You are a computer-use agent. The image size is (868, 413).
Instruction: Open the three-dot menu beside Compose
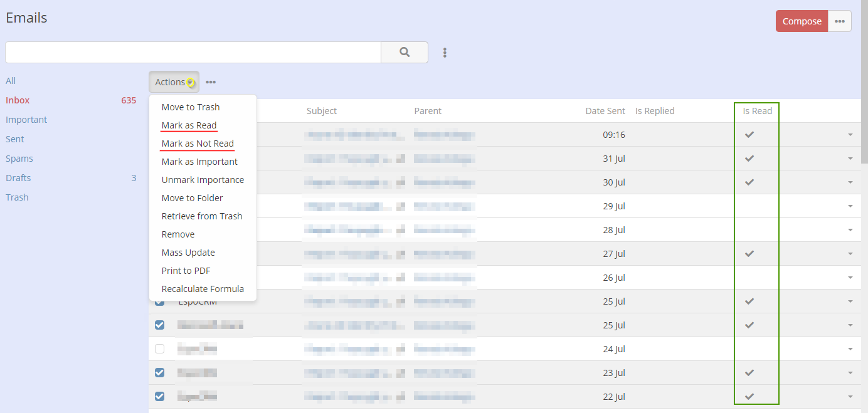(x=839, y=21)
